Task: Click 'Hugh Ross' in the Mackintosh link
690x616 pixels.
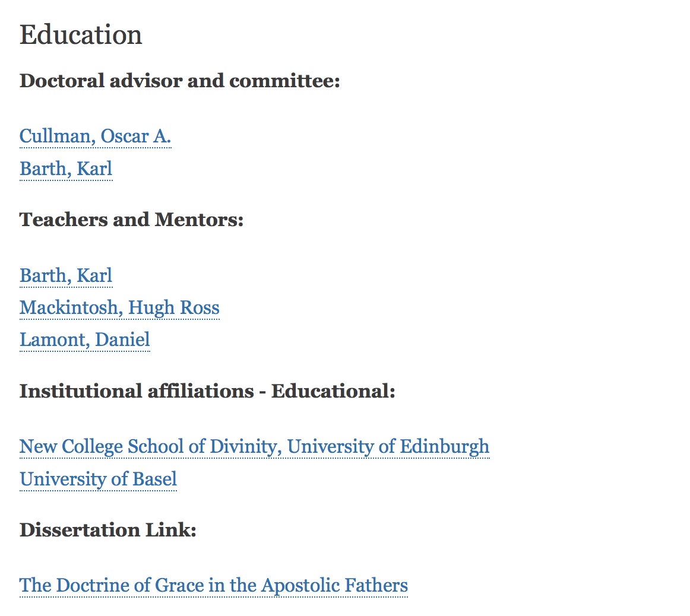Action: pos(174,308)
